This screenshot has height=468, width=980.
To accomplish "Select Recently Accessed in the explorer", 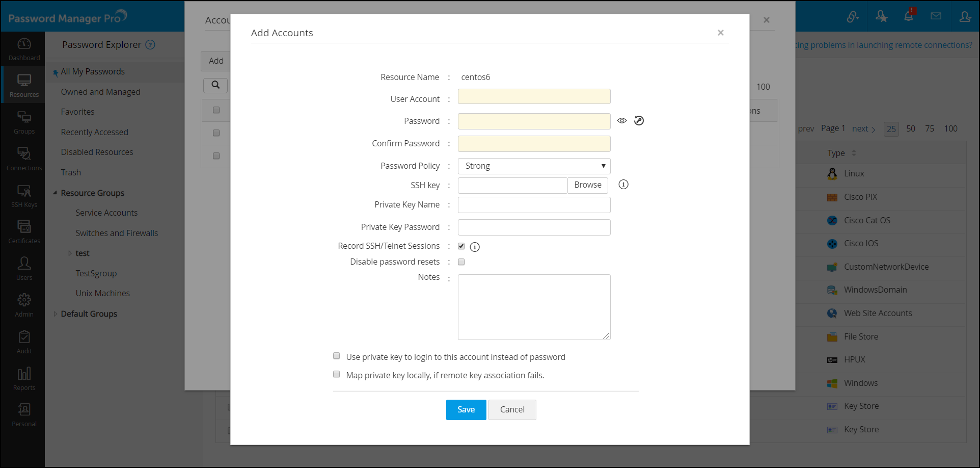I will point(94,132).
